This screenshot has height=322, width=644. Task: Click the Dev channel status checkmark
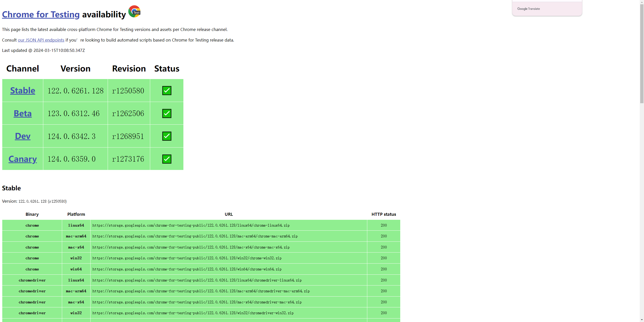click(x=167, y=136)
